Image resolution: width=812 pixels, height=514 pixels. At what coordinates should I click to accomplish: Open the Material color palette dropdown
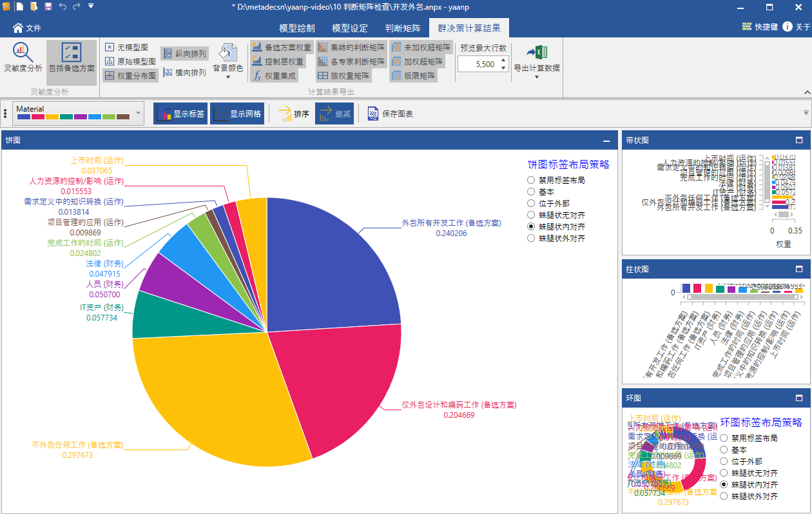[x=78, y=113]
